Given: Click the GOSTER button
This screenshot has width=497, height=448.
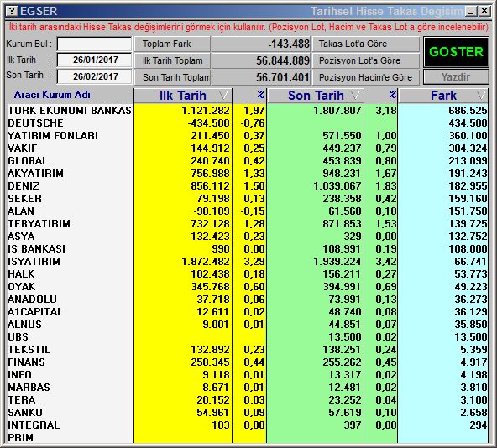Looking at the screenshot, I should coord(456,52).
